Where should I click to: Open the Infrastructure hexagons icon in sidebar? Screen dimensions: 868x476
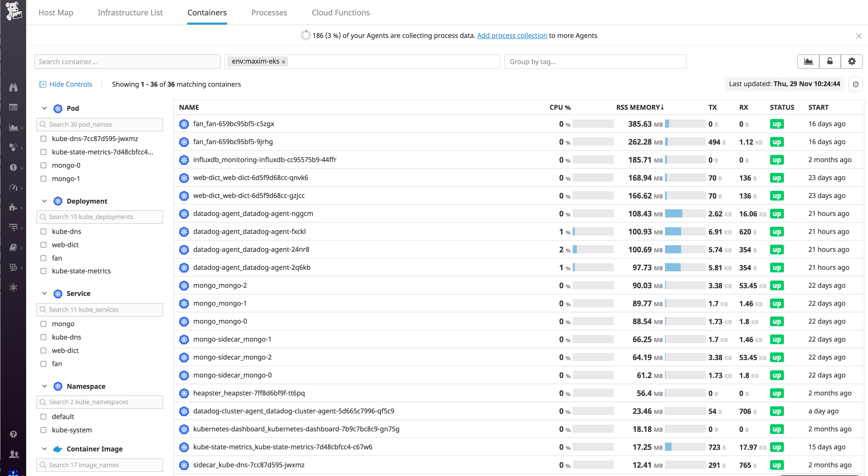point(14,147)
